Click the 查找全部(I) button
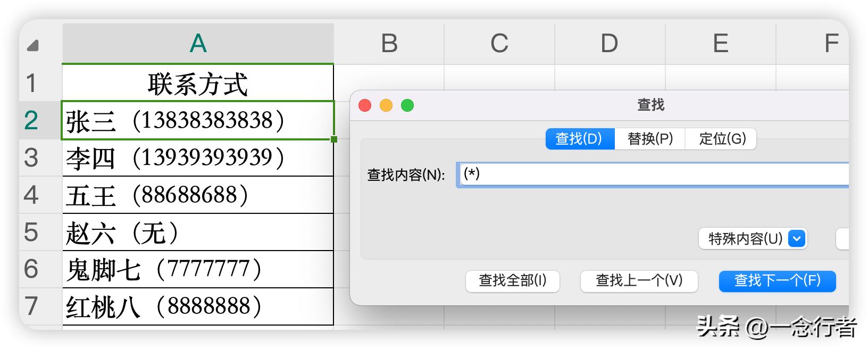 coord(512,281)
